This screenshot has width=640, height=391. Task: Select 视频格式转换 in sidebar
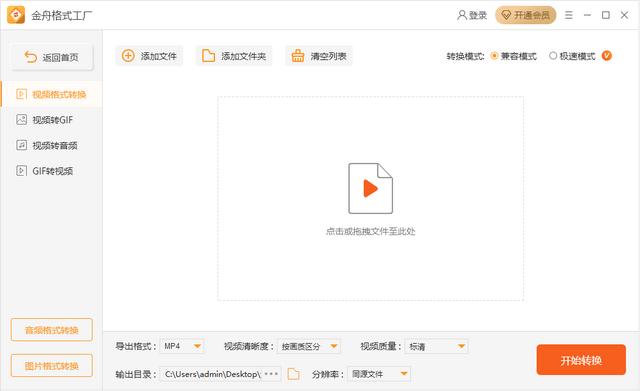point(51,94)
